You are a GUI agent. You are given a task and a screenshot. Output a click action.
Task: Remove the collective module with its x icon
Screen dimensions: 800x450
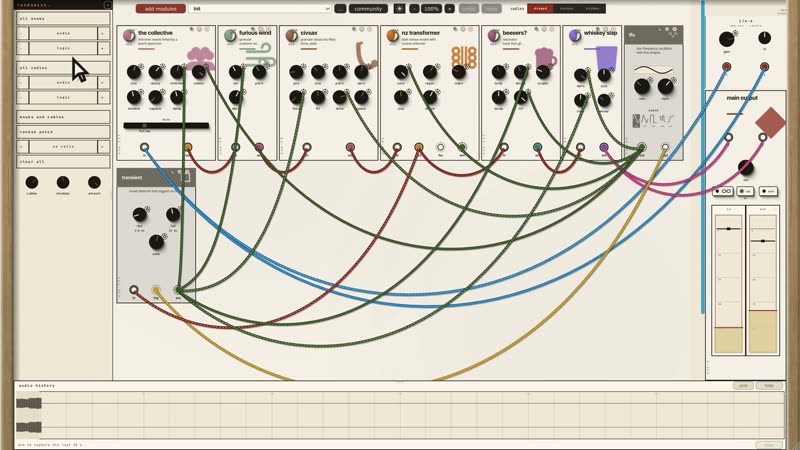click(x=207, y=30)
